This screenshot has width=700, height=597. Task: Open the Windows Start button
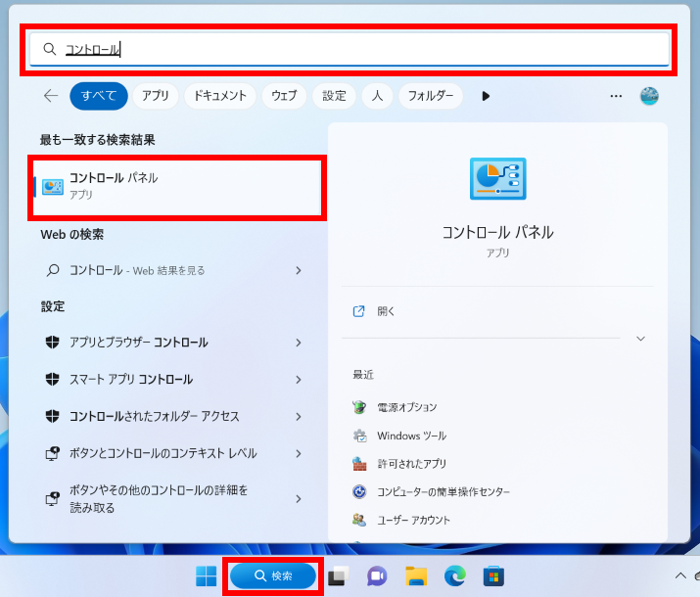pyautogui.click(x=206, y=576)
